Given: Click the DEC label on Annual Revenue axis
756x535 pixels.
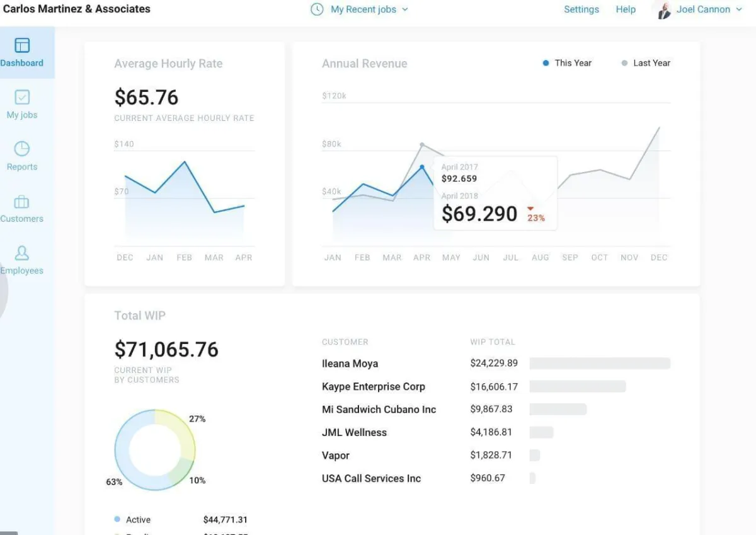Looking at the screenshot, I should 659,257.
